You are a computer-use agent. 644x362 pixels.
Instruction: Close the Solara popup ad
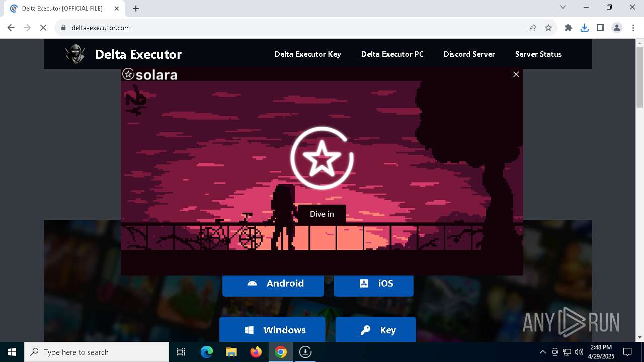pyautogui.click(x=516, y=74)
